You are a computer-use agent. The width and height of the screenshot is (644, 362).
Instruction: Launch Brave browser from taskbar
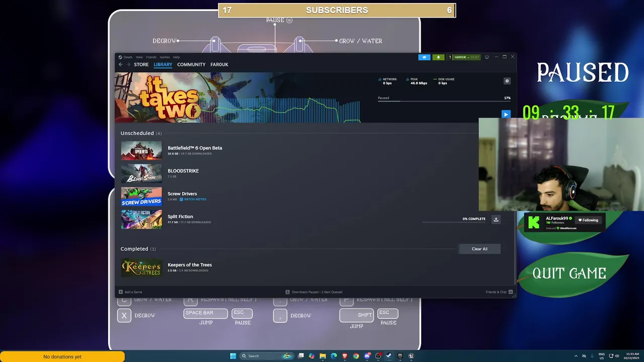pyautogui.click(x=345, y=356)
